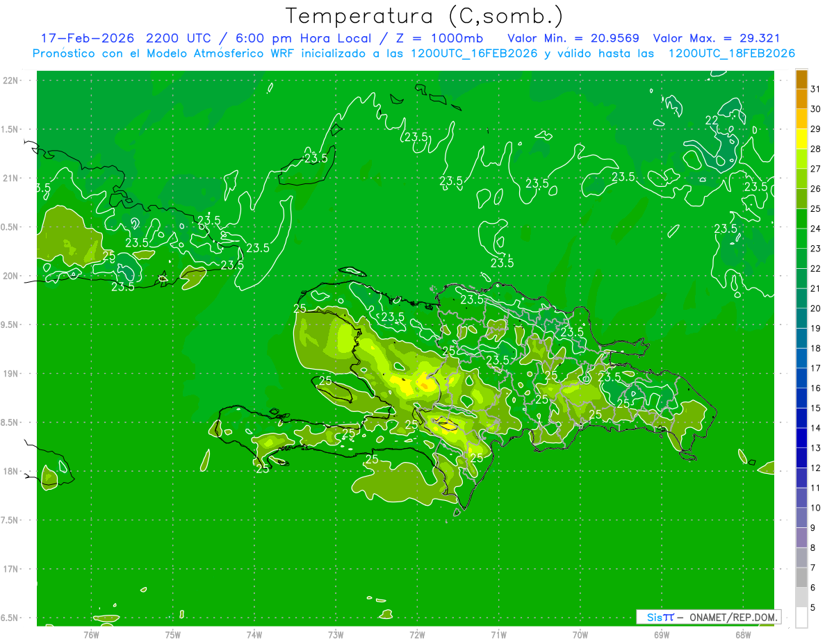
Task: Click the legend value '27'
Action: 815,169
